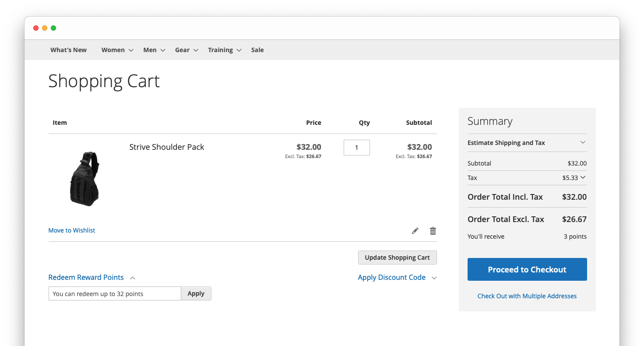Collapse the Redeem Reward Points section chevron
Screen dimensions: 644x346
[132, 278]
